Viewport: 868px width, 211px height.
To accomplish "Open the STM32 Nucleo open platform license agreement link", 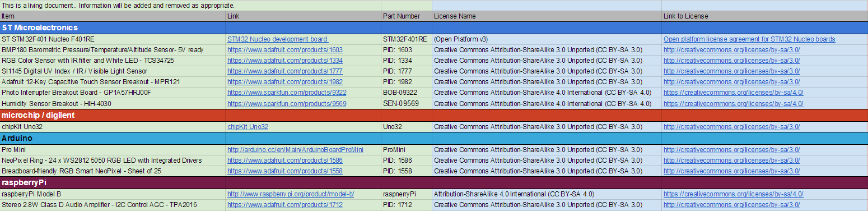I will (749, 39).
